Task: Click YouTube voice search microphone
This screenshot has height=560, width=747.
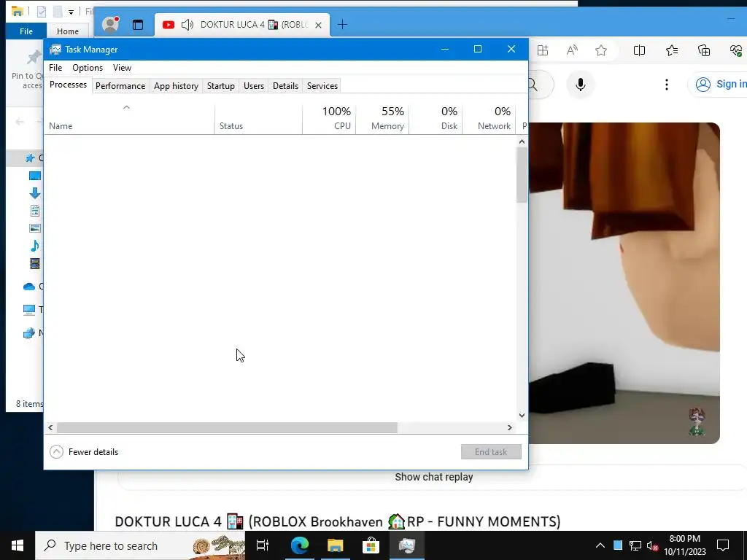Action: [x=580, y=85]
